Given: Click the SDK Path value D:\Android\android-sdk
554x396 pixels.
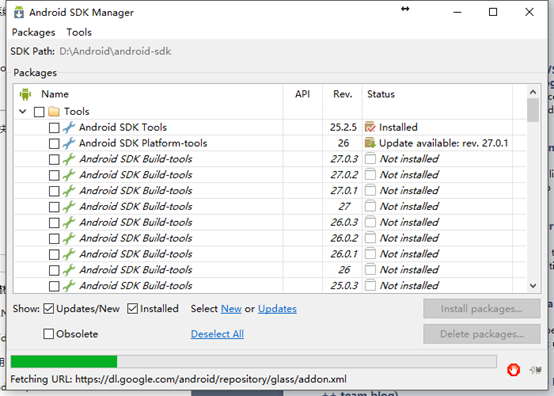Looking at the screenshot, I should click(x=115, y=52).
